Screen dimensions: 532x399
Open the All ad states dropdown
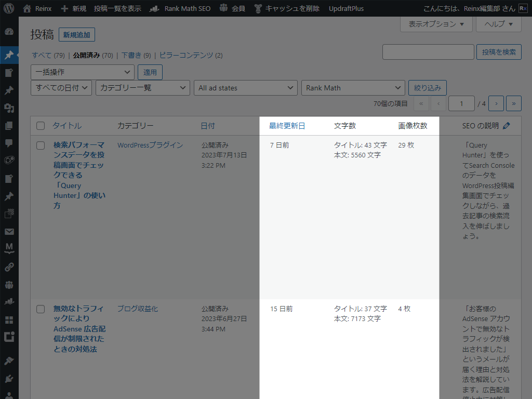246,88
